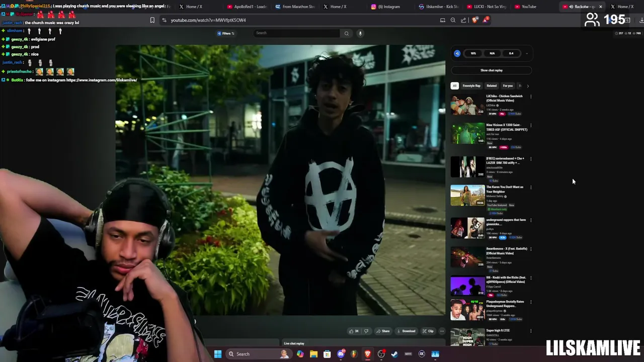Click the zoom magnifier icon in address bar
644x362 pixels.
click(453, 20)
